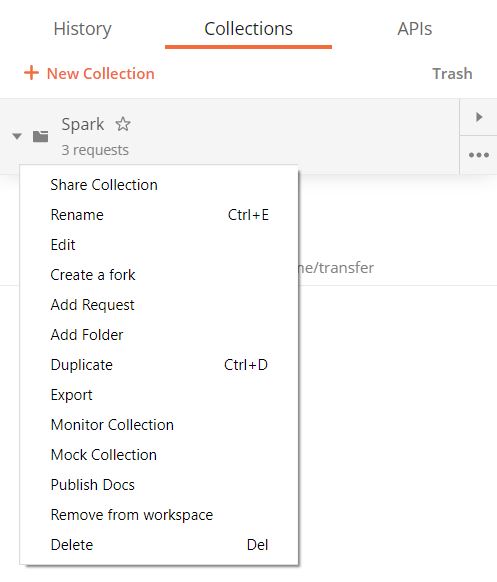
Task: Collapse the Spark collection tree arrow
Action: (17, 136)
